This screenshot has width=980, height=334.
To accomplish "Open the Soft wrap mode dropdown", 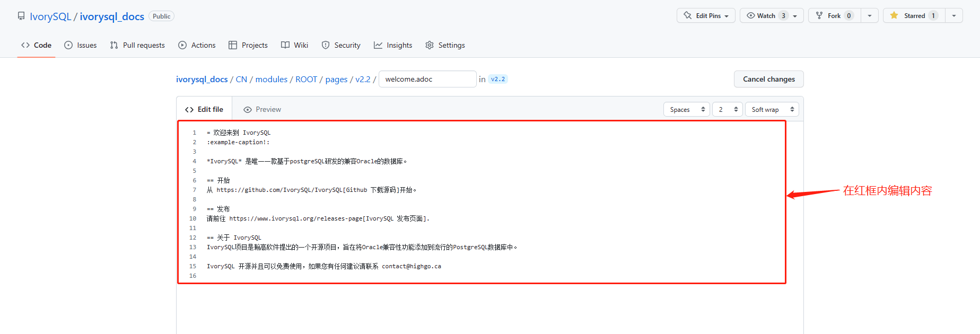I will 772,109.
